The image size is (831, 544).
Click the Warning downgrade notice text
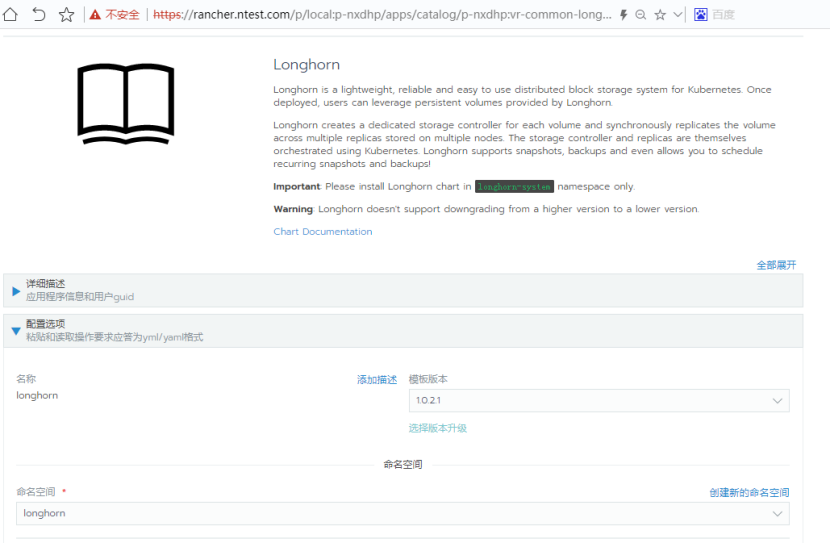[x=486, y=209]
